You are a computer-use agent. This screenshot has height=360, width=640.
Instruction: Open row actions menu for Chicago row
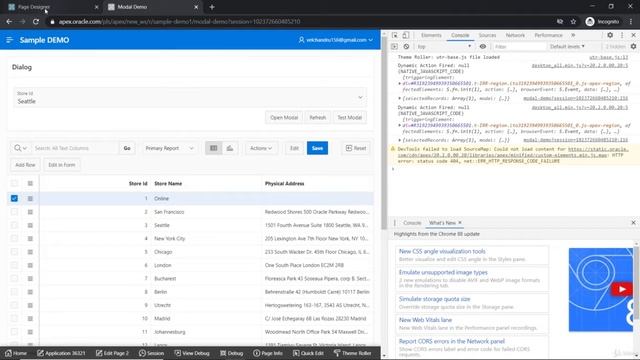pos(30,252)
